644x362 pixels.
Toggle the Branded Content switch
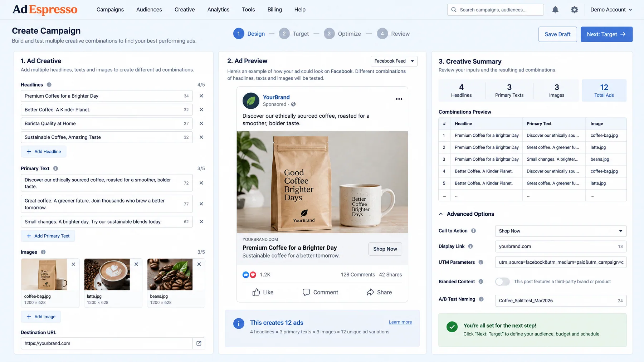[x=502, y=282]
